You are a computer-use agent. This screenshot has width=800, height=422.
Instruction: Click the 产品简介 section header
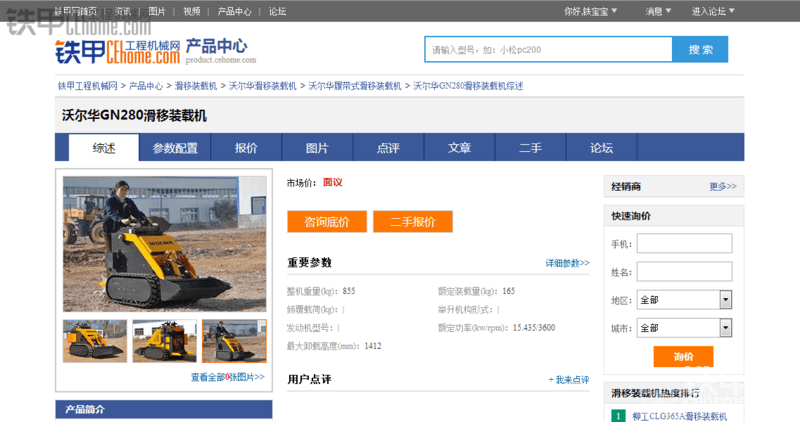[163, 409]
